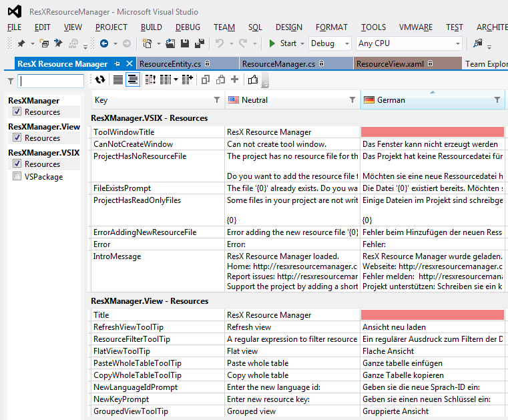Click the thumbs-up feedback icon
508x420 pixels.
click(253, 79)
